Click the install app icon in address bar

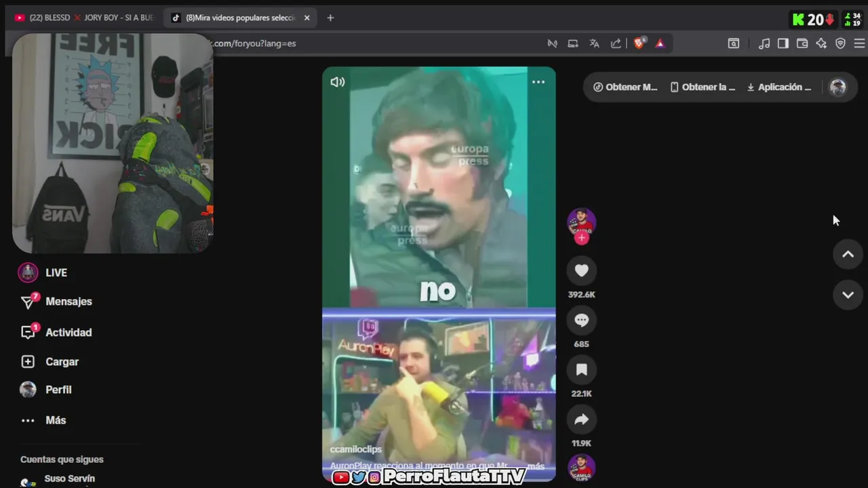[x=573, y=43]
